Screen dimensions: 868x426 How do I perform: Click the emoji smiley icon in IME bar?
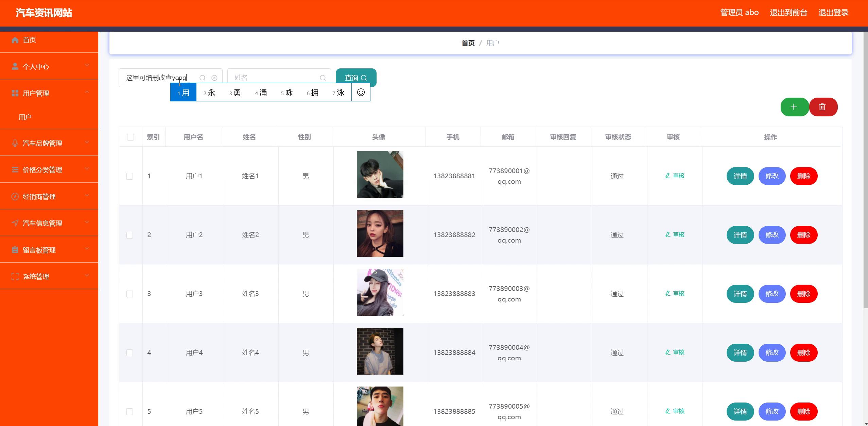361,92
